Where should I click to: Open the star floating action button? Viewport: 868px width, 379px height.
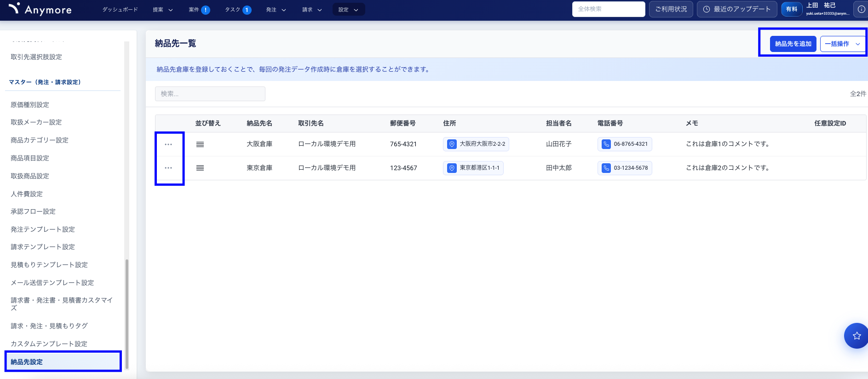pyautogui.click(x=856, y=336)
